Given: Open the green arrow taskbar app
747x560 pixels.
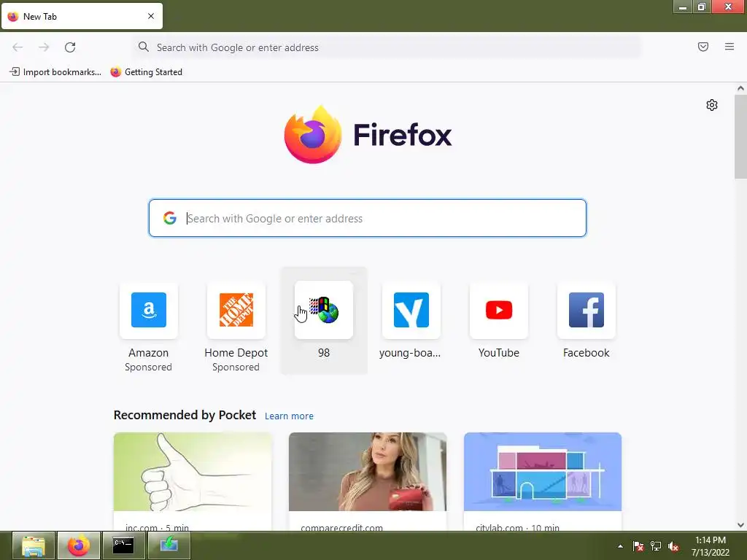Looking at the screenshot, I should (x=169, y=545).
